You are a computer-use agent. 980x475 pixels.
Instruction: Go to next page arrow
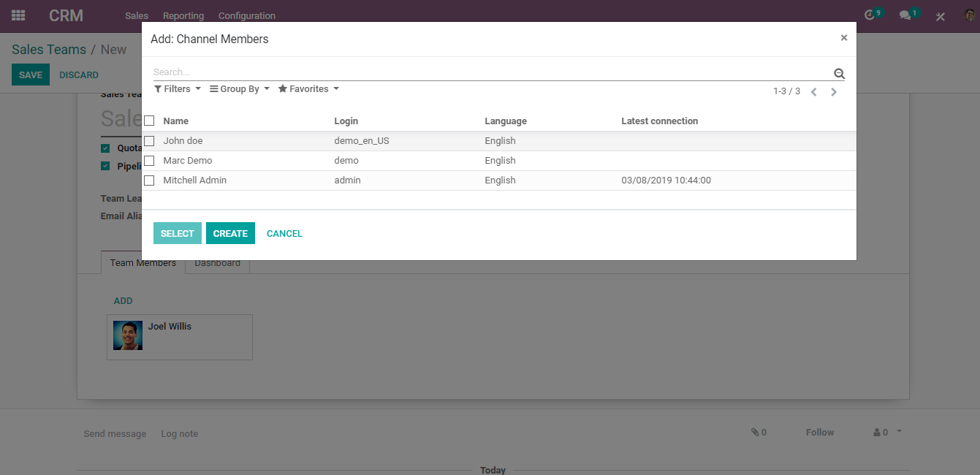tap(834, 92)
